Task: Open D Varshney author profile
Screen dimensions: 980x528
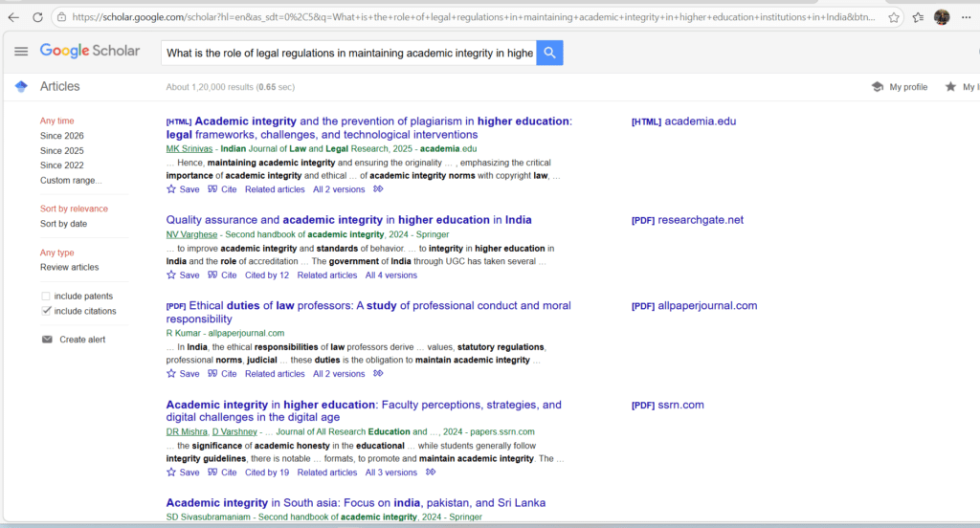Action: [234, 431]
